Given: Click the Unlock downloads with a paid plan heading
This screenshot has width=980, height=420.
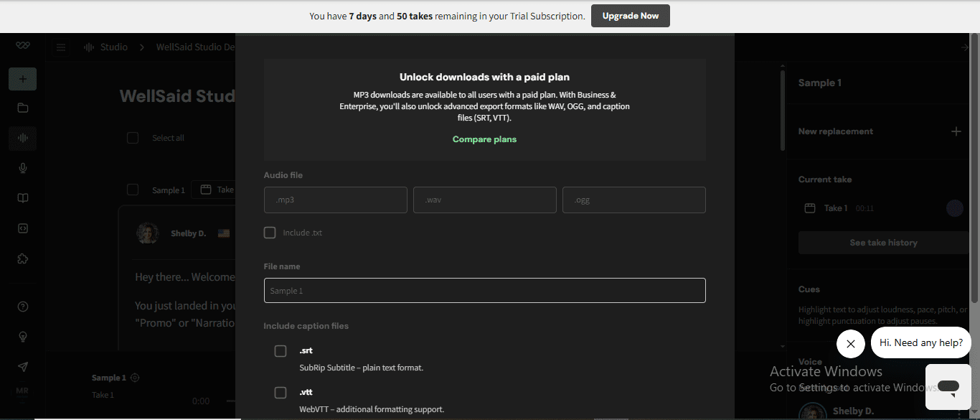Looking at the screenshot, I should [x=484, y=77].
